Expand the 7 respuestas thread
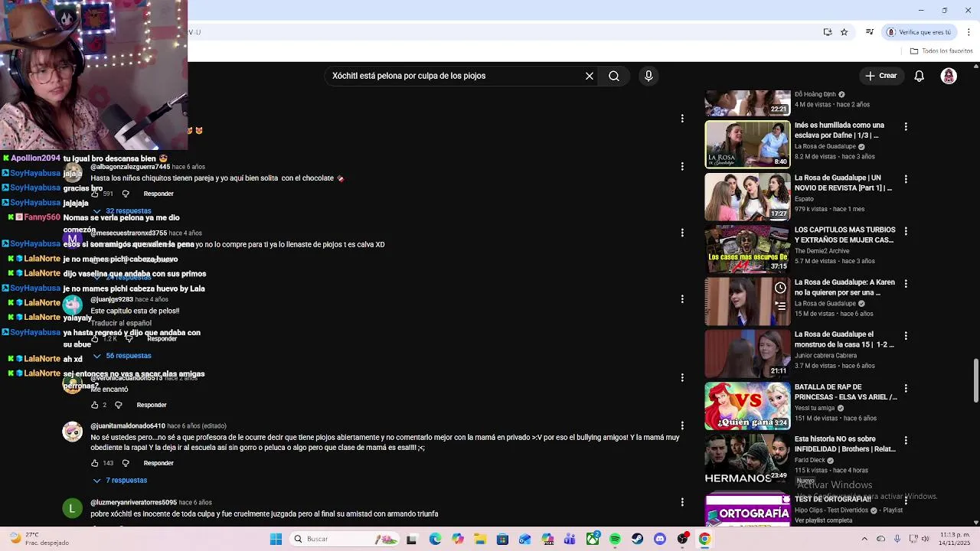Screen dimensions: 980x551 pos(120,481)
